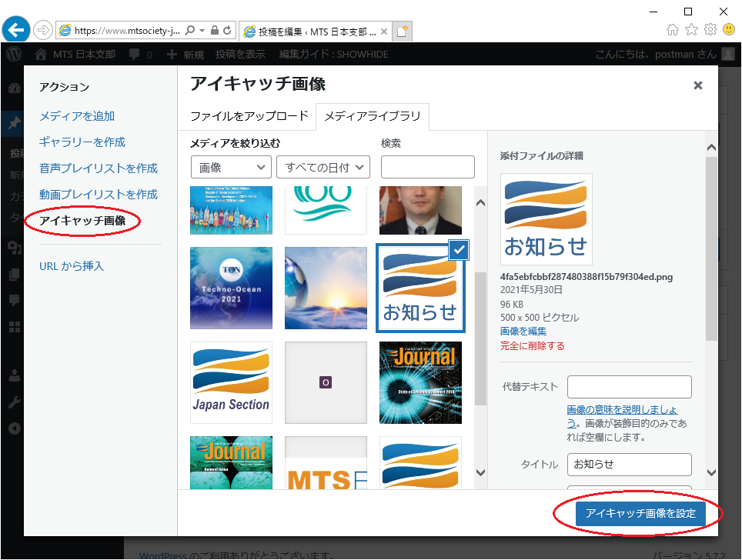Click the 代替テキスト input field
Viewport: 742px width, 560px height.
click(629, 387)
